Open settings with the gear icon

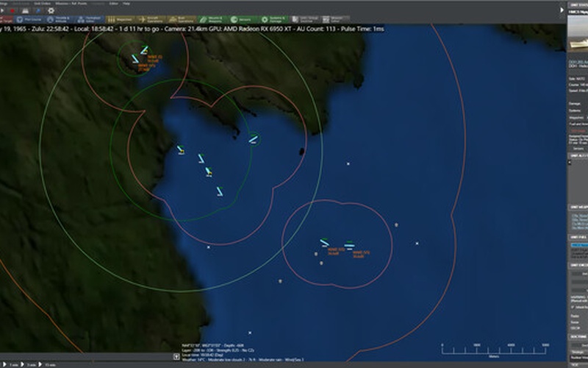[x=51, y=10]
